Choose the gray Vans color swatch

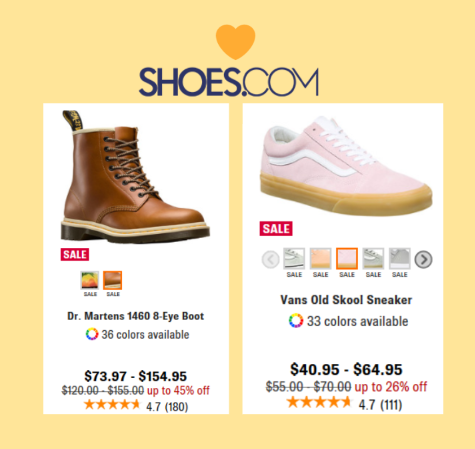[x=399, y=258]
